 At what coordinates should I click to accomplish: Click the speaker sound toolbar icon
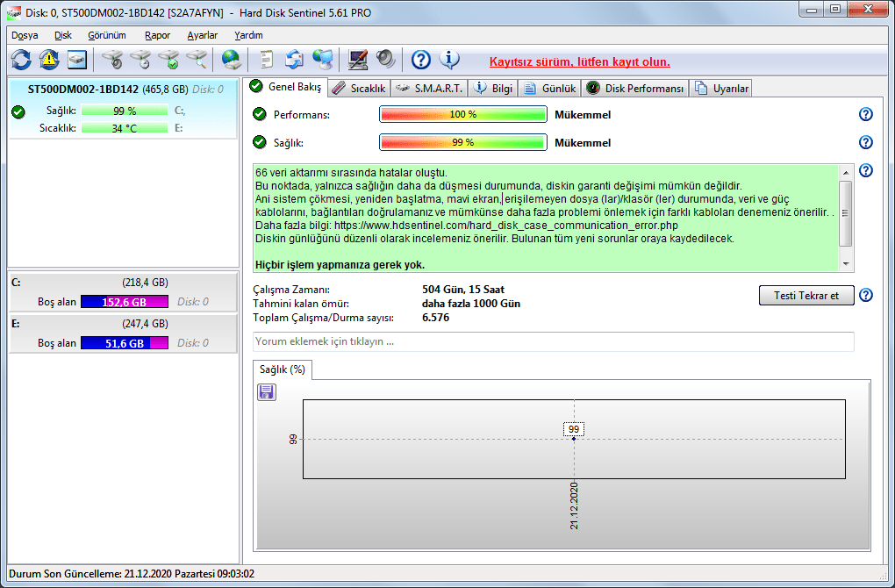pos(385,60)
